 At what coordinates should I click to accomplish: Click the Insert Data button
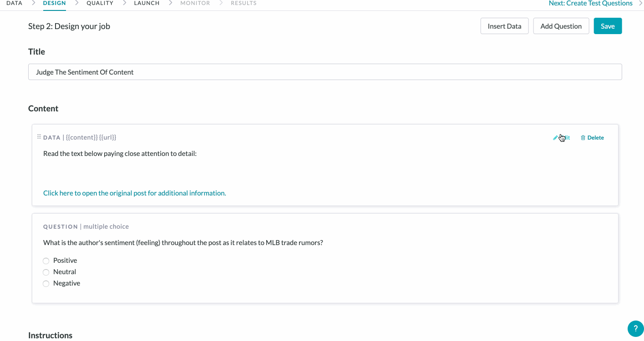[504, 26]
